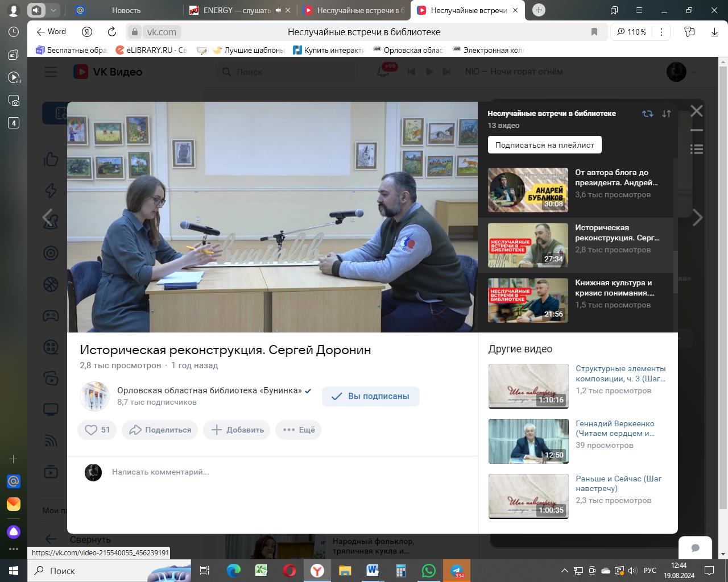Click the playlist loop/repeat icon
The image size is (728, 582).
pyautogui.click(x=647, y=114)
